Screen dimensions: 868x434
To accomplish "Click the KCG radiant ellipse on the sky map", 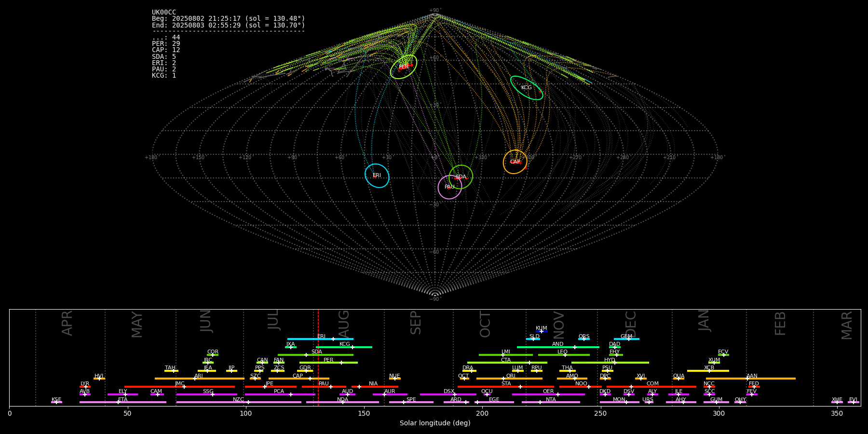I will (527, 88).
